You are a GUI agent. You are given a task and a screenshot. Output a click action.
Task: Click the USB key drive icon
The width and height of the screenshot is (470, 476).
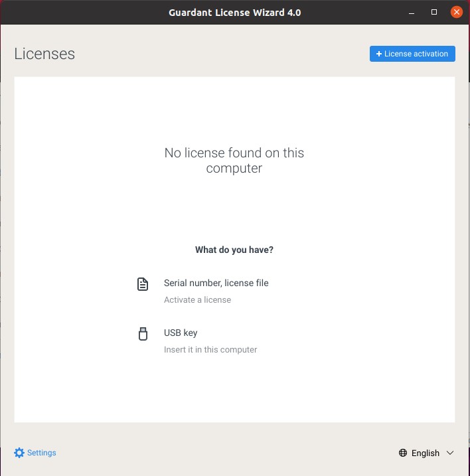(x=143, y=334)
